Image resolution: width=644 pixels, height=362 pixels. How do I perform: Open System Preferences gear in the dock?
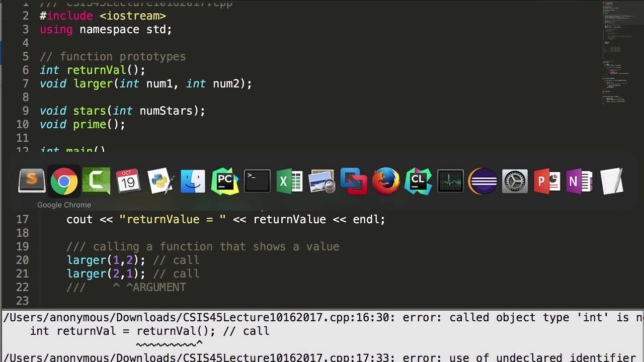coord(515,181)
